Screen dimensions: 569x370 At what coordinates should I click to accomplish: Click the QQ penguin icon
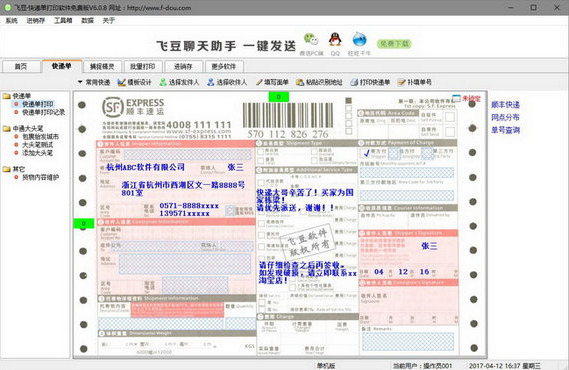pyautogui.click(x=335, y=40)
